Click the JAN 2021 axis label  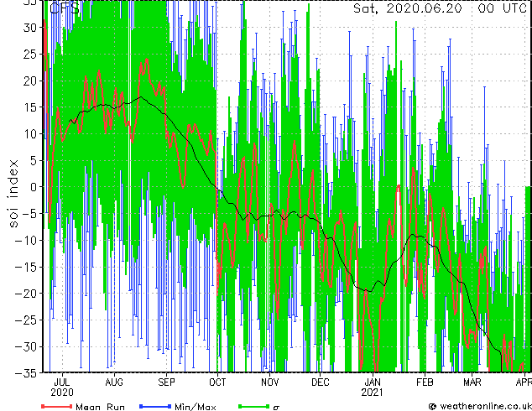click(x=373, y=388)
